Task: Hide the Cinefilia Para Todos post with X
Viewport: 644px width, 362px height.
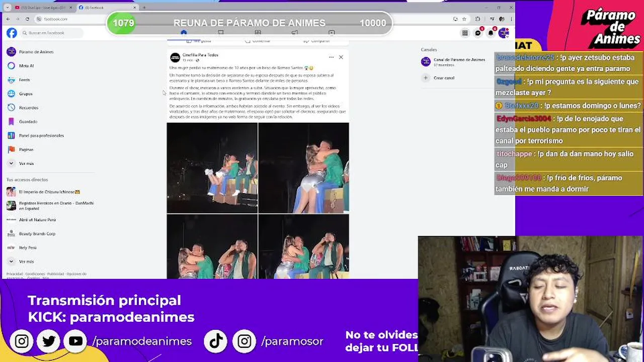Action: 341,57
